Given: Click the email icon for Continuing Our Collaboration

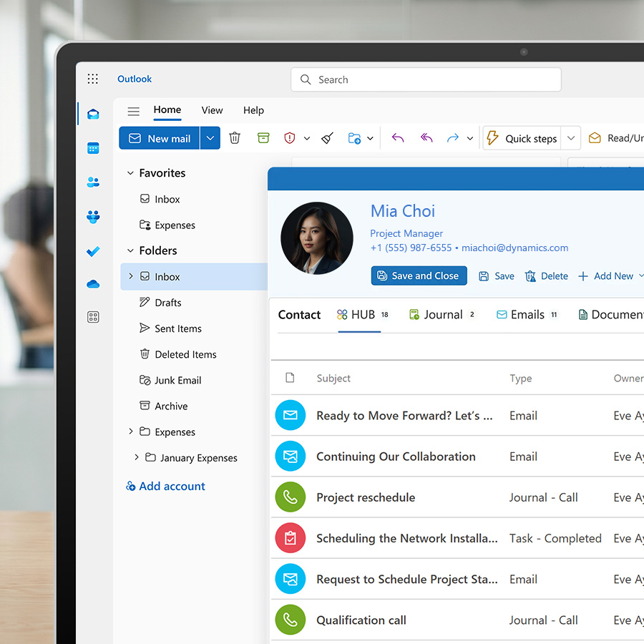Looking at the screenshot, I should click(x=291, y=456).
